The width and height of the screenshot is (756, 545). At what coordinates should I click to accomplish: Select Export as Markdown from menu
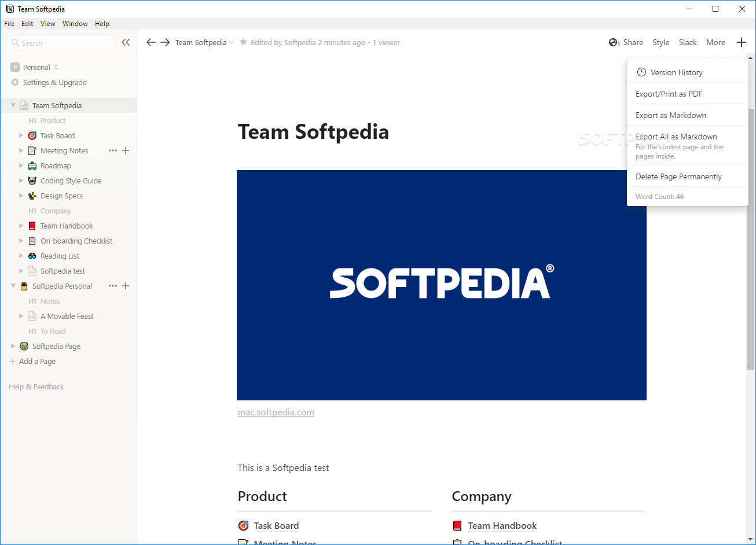(671, 115)
